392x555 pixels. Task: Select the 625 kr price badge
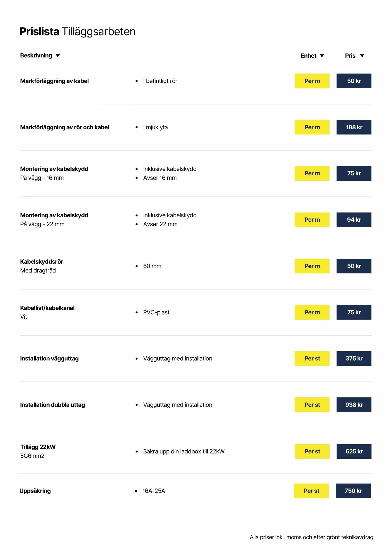(x=354, y=451)
